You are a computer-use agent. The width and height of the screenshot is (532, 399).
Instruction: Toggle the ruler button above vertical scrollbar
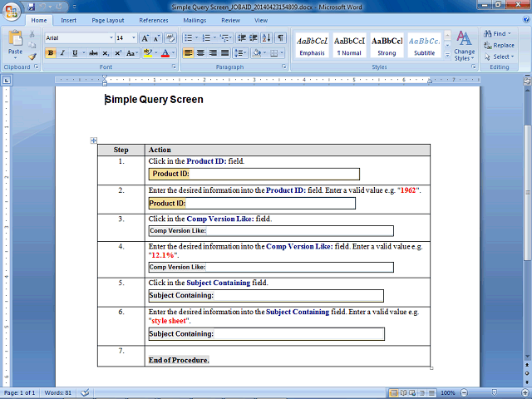pyautogui.click(x=527, y=81)
